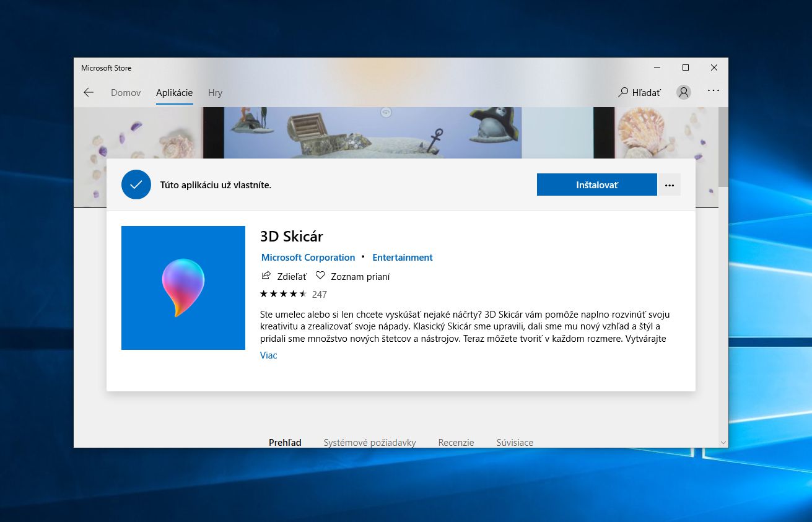This screenshot has width=812, height=522.
Task: Click the 247 ratings count
Action: click(x=320, y=294)
